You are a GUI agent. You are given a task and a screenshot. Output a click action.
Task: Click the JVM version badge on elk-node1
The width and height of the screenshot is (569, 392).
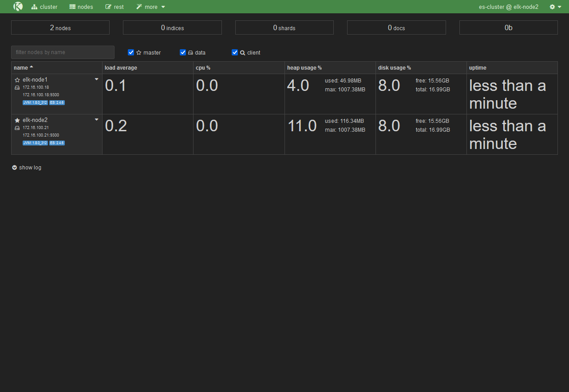click(35, 102)
